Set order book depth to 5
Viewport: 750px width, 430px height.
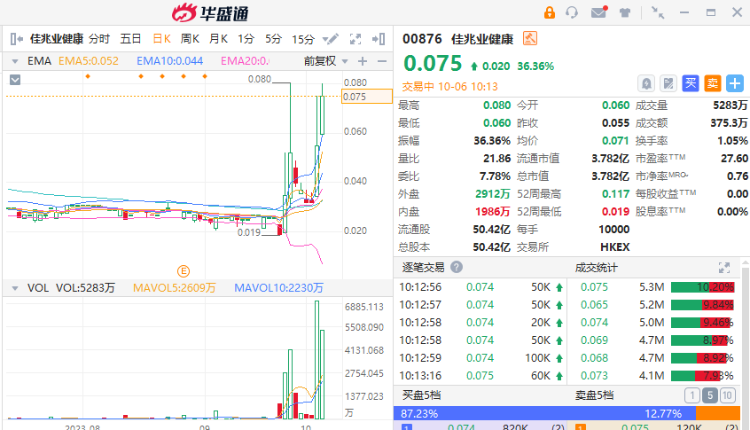coord(710,395)
